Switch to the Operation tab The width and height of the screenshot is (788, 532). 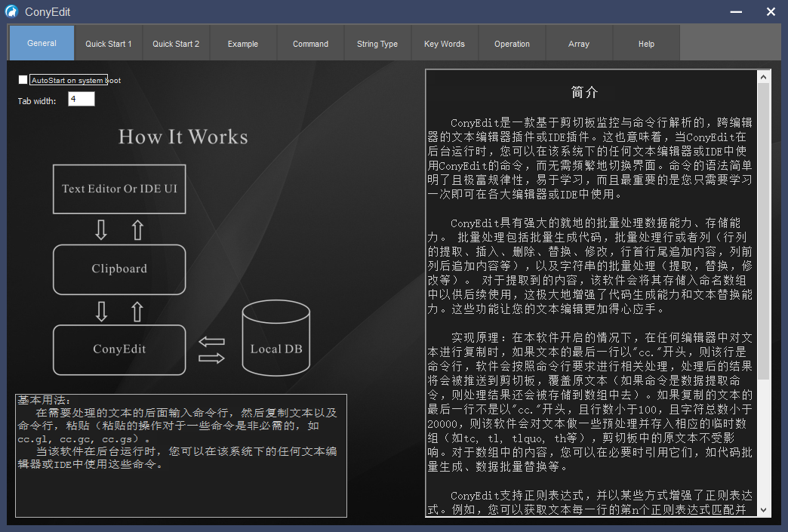[x=512, y=44]
